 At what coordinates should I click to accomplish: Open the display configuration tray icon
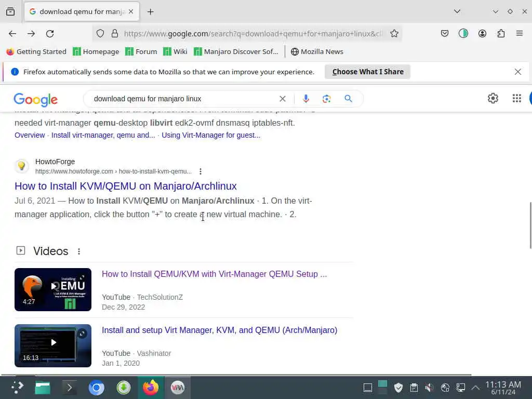point(460,388)
